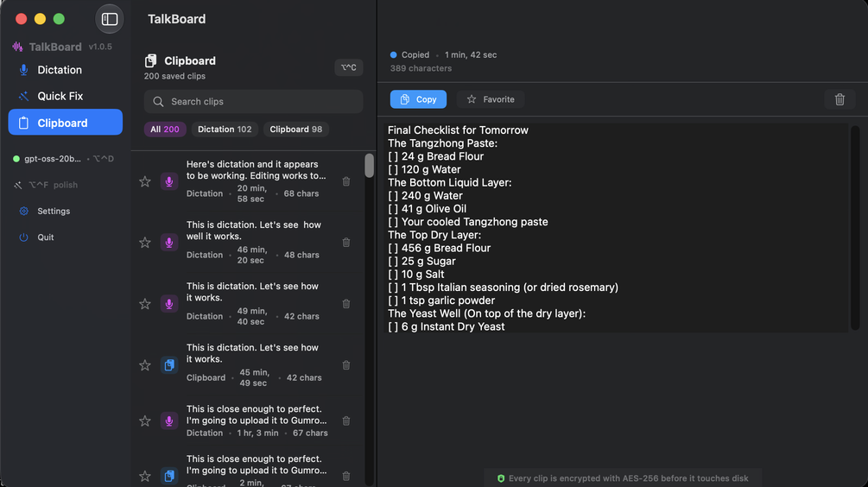Click the '[ ] 24 g Bread Flour' line
Viewport: 868px width, 487px height.
[x=435, y=156]
